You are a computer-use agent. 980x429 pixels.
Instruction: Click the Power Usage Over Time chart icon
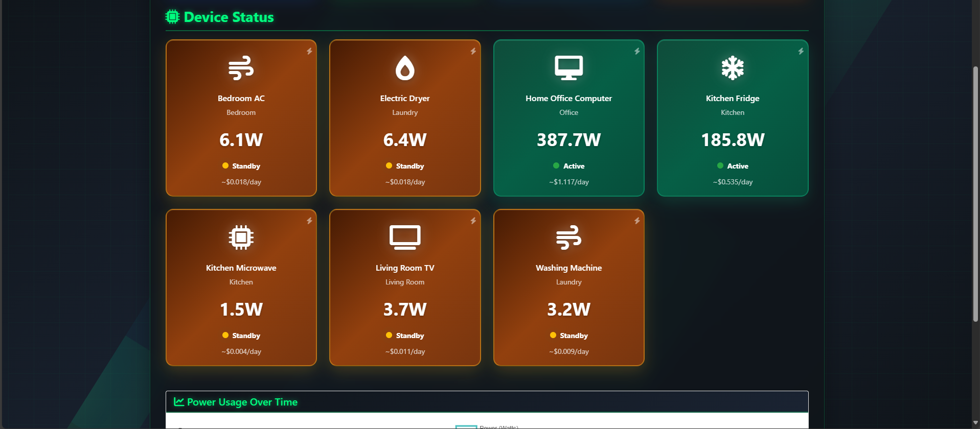[179, 402]
